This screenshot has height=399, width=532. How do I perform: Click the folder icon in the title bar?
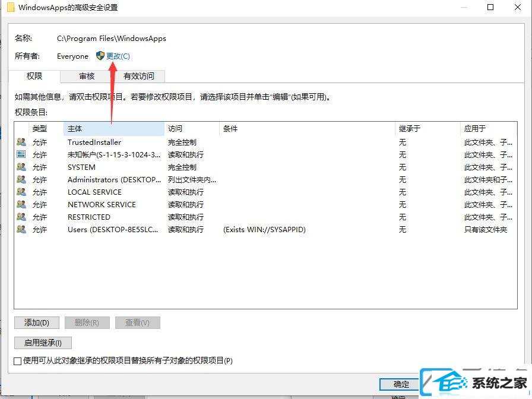click(x=11, y=7)
